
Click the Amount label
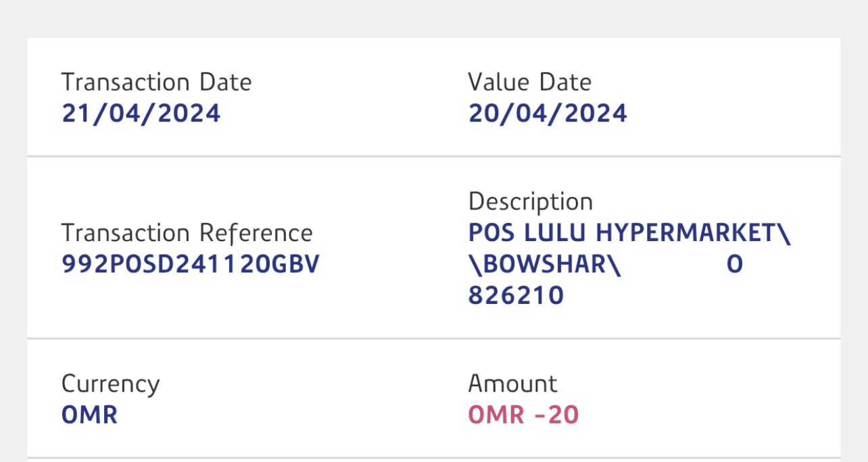tap(512, 384)
